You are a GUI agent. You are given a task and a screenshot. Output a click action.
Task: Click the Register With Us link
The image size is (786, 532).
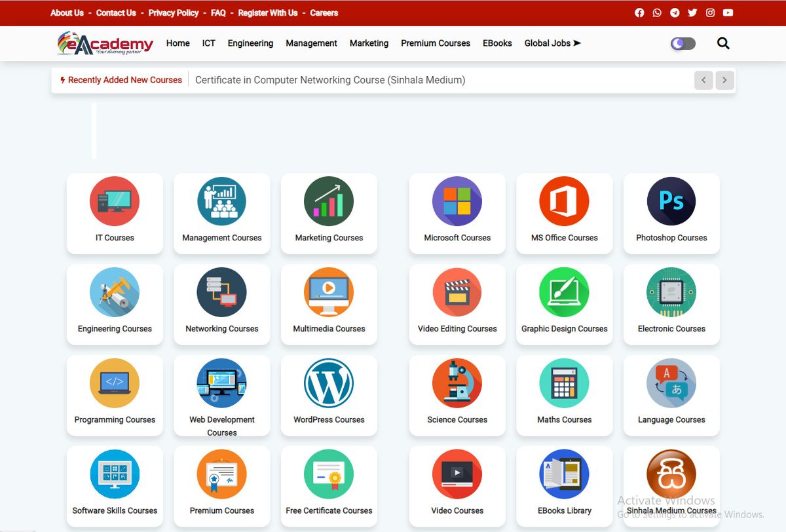pos(268,12)
